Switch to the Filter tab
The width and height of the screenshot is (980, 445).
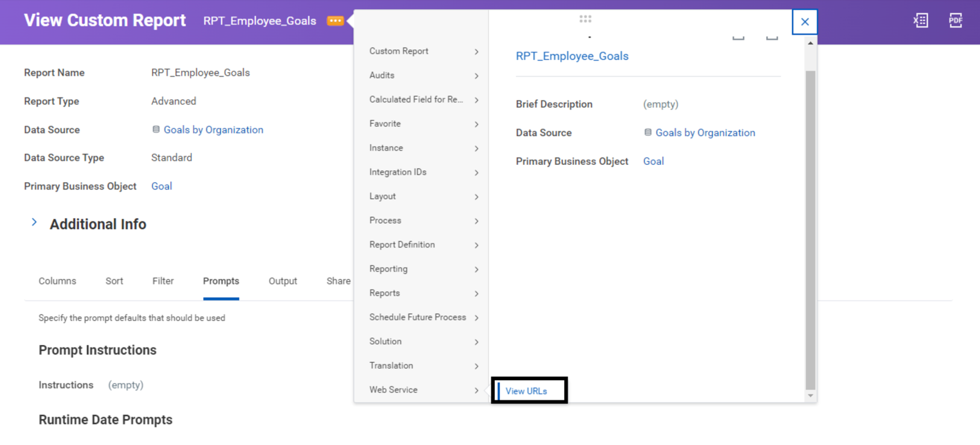(163, 281)
